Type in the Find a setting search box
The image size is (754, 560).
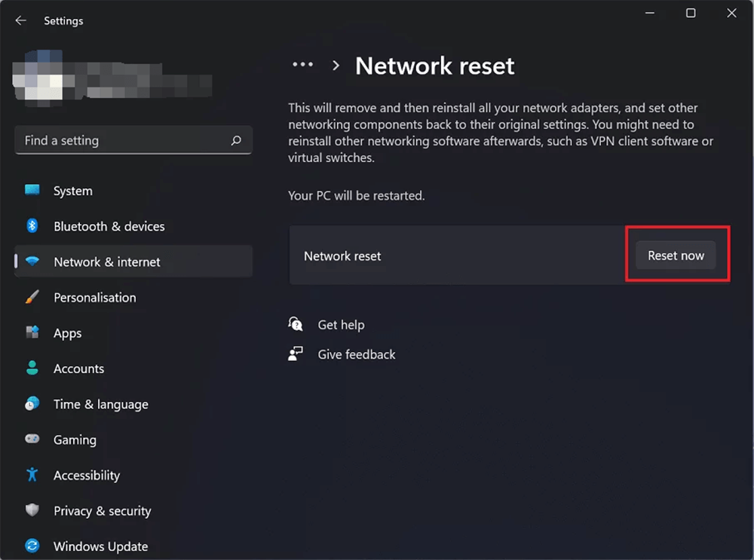(121, 141)
